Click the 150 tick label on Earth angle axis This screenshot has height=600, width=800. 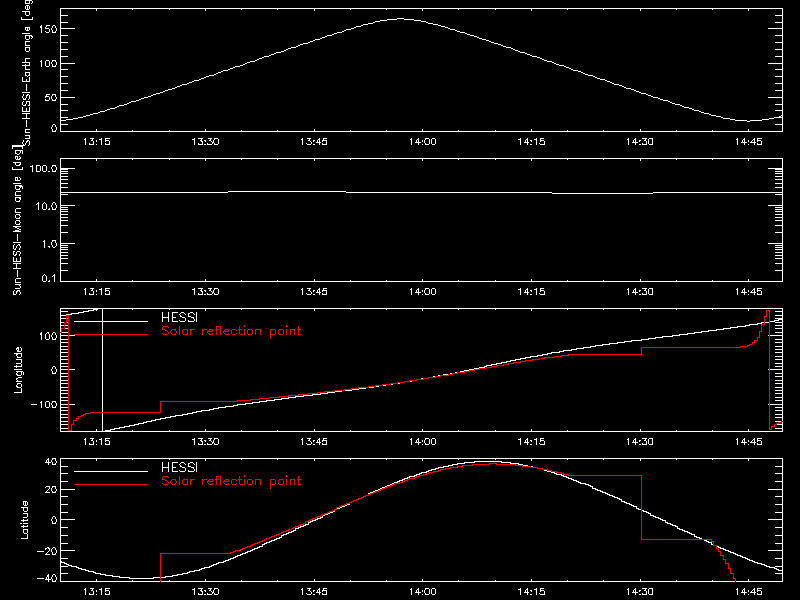point(47,29)
